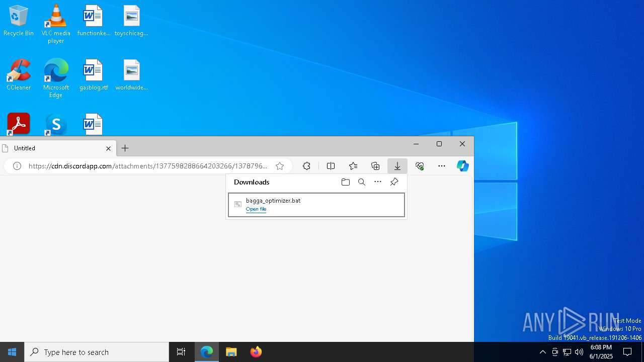Launch VLC media player shortcut
The height and width of the screenshot is (362, 644).
coord(56,24)
